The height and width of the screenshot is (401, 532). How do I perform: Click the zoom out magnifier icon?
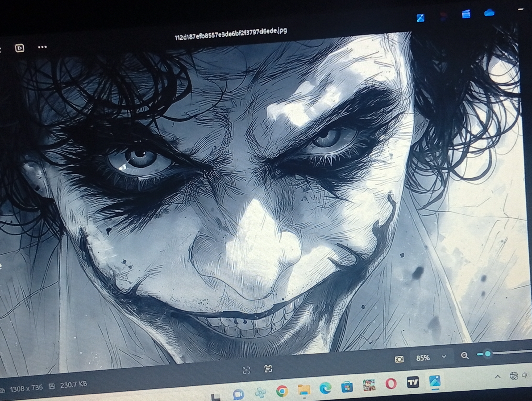pyautogui.click(x=465, y=355)
